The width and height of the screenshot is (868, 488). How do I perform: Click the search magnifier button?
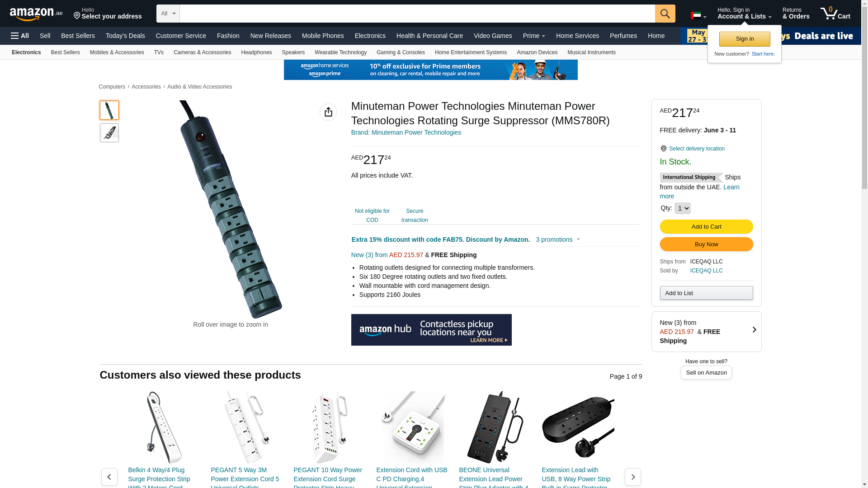click(665, 14)
